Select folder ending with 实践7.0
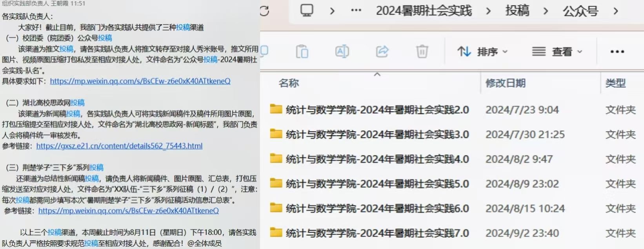Viewport: 644px width, 249px height. [x=377, y=233]
